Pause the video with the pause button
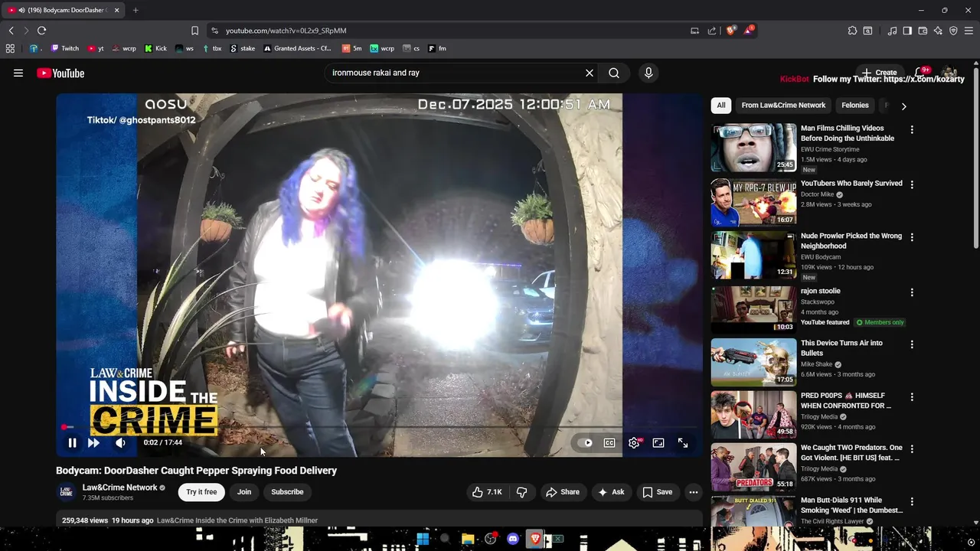 (72, 442)
